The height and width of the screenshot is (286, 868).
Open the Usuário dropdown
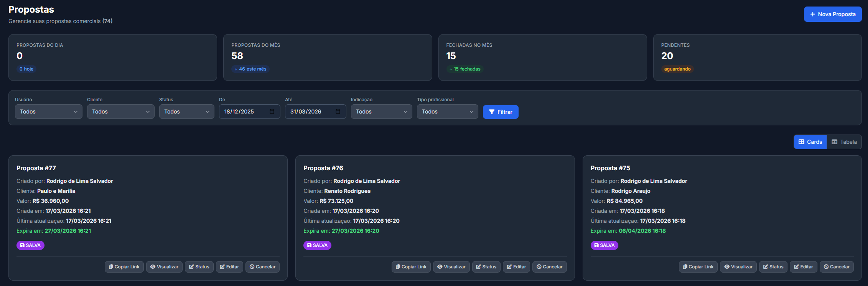click(49, 112)
